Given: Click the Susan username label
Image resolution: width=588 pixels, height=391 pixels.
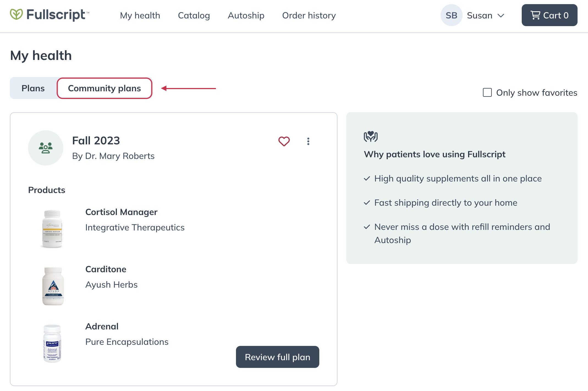Looking at the screenshot, I should 479,15.
